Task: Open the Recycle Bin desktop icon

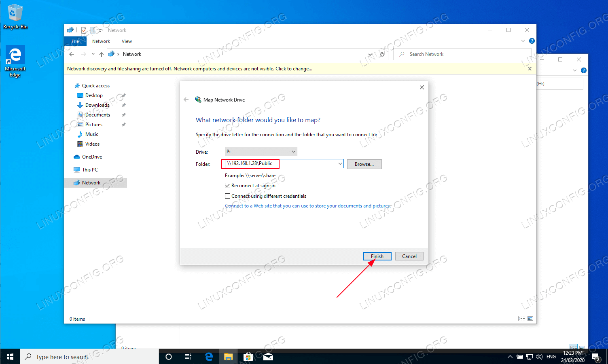Action: (x=15, y=17)
